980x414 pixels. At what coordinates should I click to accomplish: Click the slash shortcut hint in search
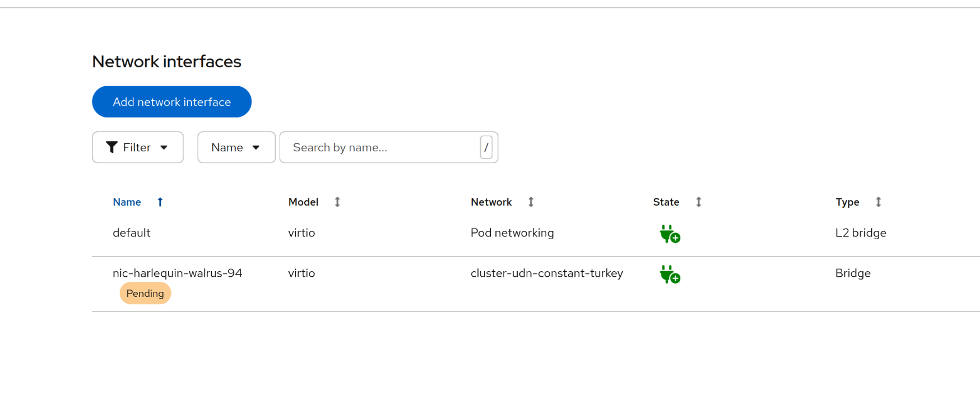[486, 147]
